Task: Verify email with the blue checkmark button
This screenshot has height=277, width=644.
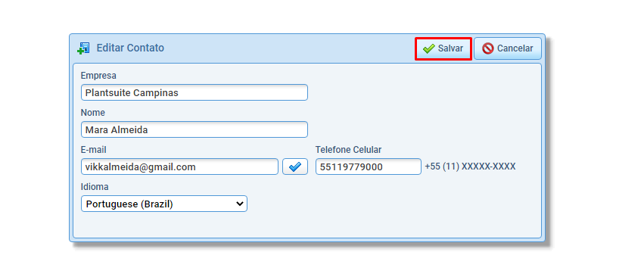Action: coord(295,167)
